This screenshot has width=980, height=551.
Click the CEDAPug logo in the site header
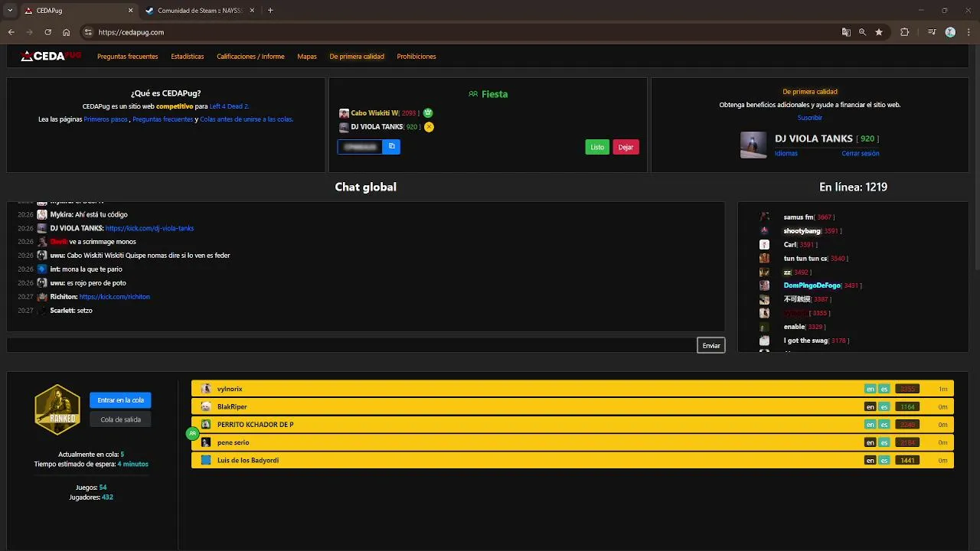[51, 56]
